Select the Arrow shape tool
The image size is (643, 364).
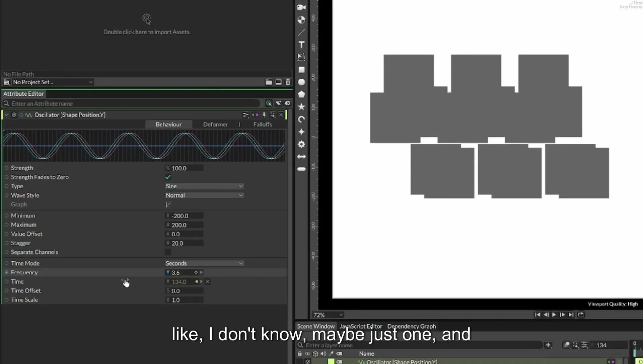pyautogui.click(x=301, y=157)
